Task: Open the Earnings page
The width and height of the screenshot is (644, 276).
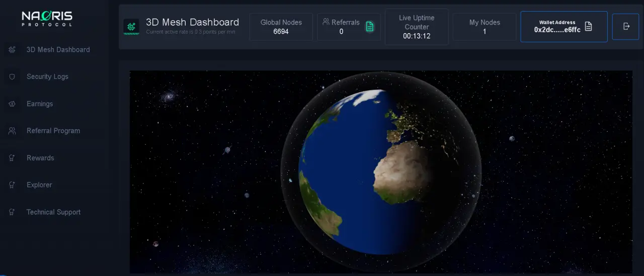Action: click(x=40, y=104)
